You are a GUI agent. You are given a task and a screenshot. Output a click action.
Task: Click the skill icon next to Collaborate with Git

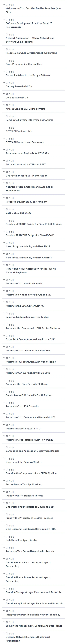(x=7, y=94)
